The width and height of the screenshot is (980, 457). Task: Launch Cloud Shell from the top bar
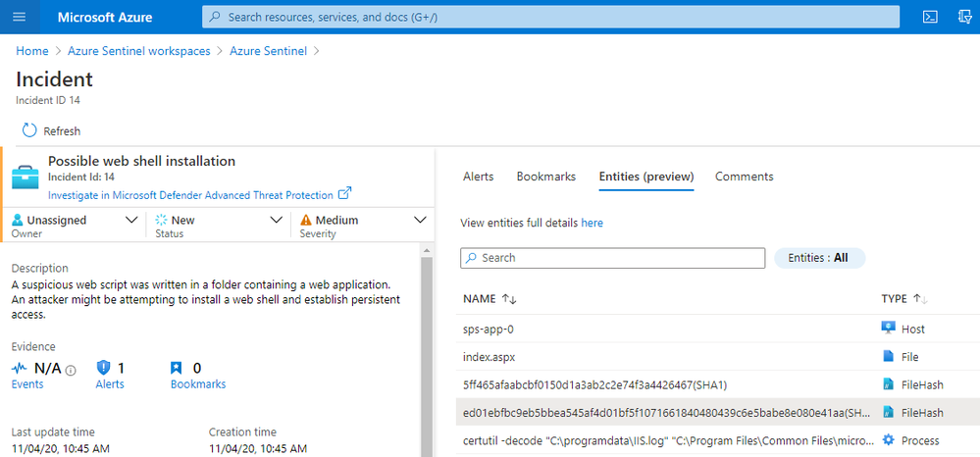click(x=930, y=17)
